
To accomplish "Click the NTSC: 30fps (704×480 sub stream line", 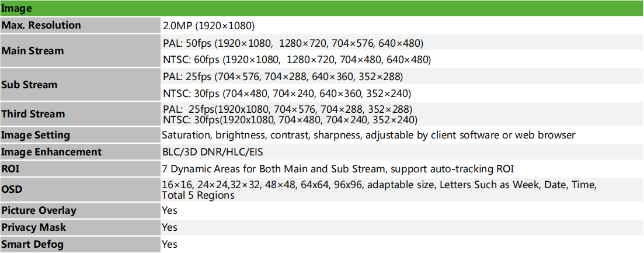I will 287,94.
